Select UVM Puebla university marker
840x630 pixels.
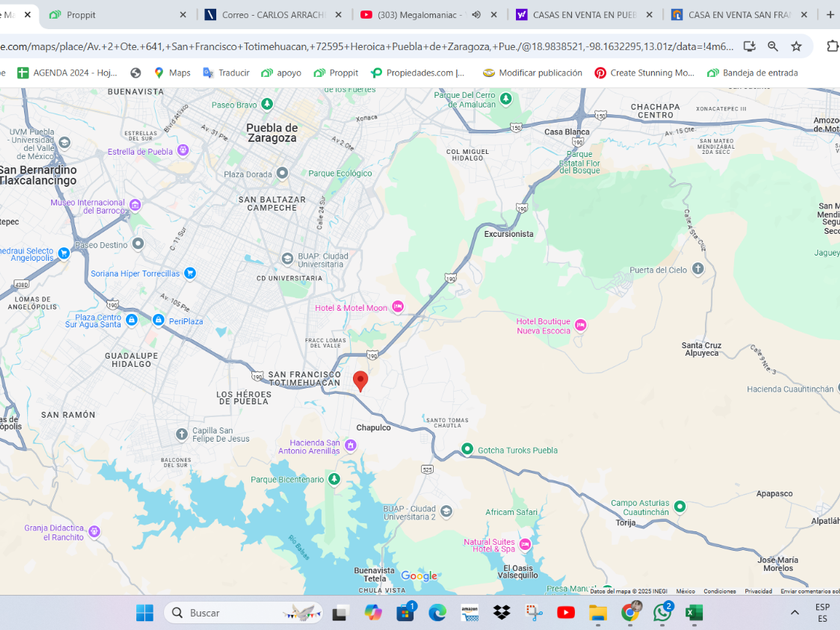(65, 142)
